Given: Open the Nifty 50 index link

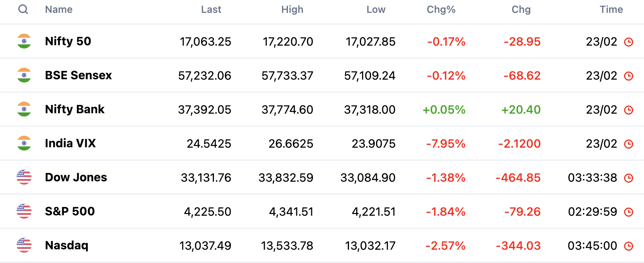Looking at the screenshot, I should tap(68, 41).
